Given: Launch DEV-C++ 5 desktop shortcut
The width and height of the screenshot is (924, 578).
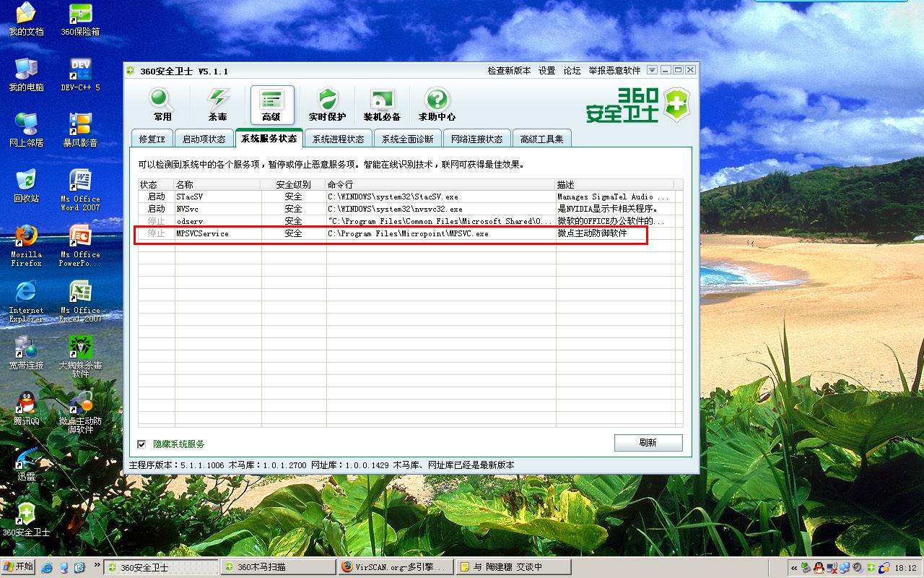Looking at the screenshot, I should [80, 74].
